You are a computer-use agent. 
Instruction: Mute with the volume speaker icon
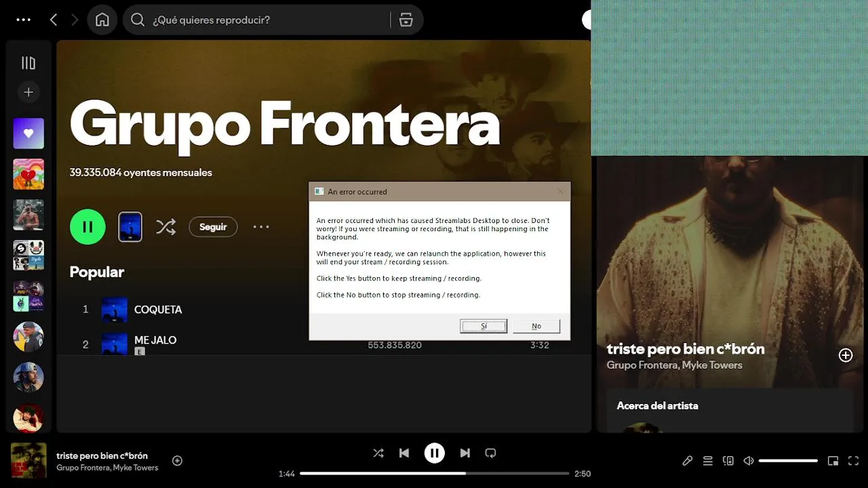(749, 461)
